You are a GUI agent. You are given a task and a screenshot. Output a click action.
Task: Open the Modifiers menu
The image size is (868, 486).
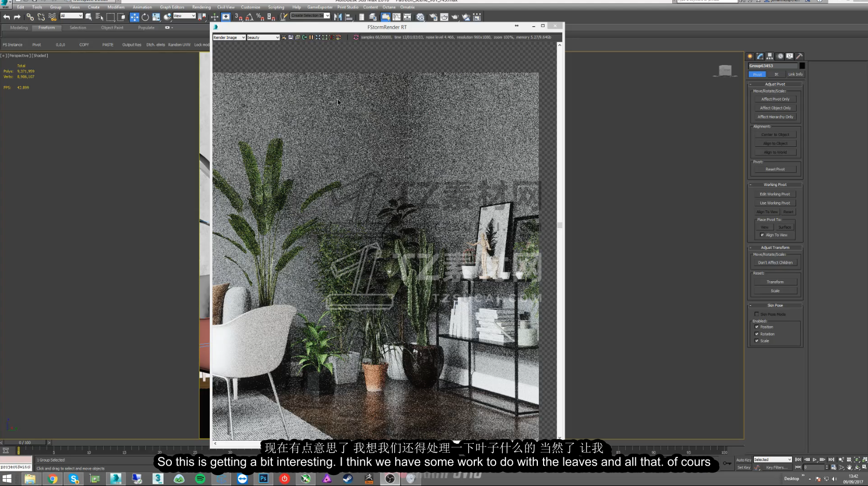[116, 7]
